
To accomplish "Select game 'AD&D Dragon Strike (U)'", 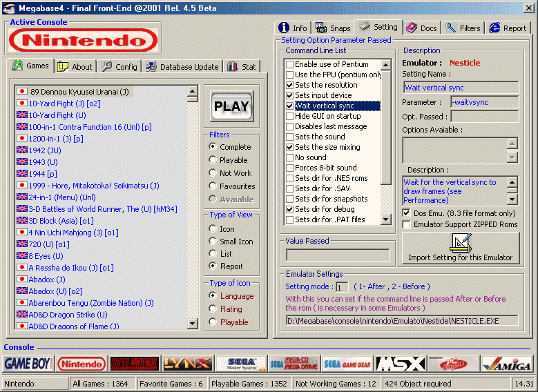I will (68, 315).
